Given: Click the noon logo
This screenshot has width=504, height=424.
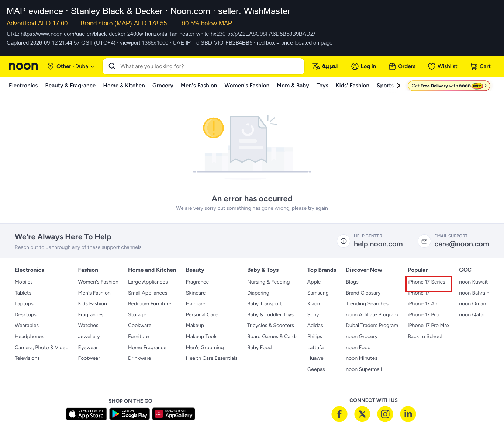Looking at the screenshot, I should (23, 66).
